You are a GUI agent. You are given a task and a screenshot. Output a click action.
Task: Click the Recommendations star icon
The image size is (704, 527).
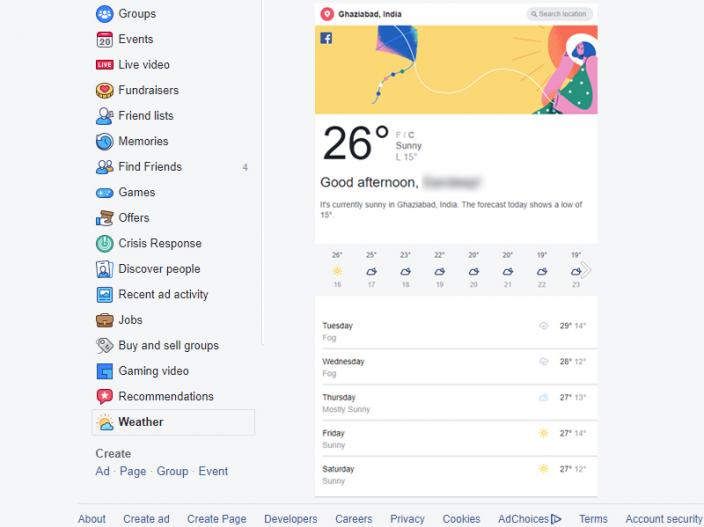pyautogui.click(x=104, y=396)
